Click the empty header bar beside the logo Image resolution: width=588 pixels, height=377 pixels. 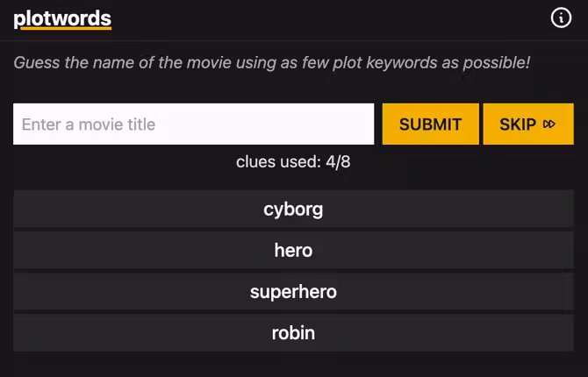click(333, 18)
